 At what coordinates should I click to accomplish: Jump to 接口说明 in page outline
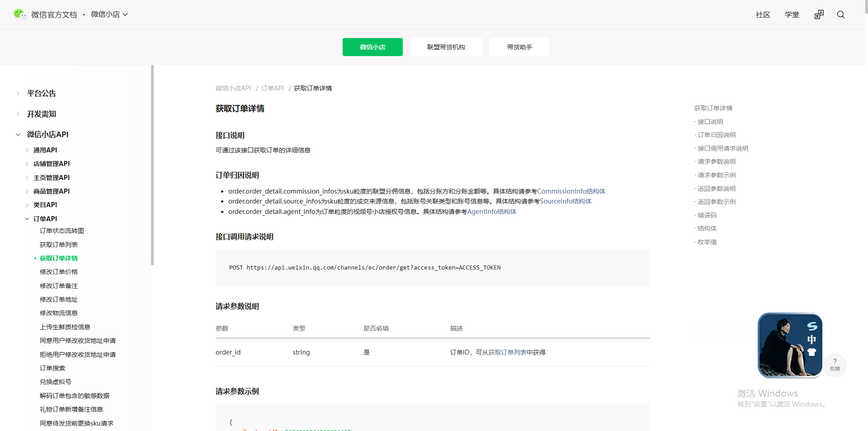tap(710, 122)
